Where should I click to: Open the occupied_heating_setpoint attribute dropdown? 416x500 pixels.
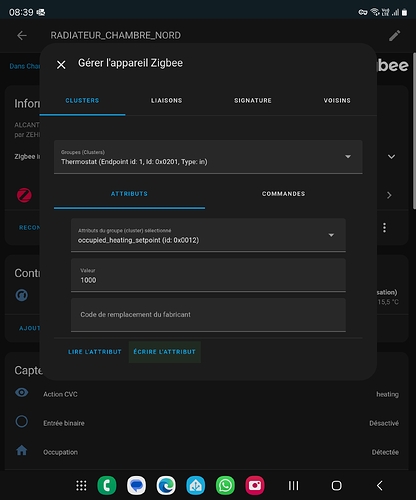click(208, 235)
